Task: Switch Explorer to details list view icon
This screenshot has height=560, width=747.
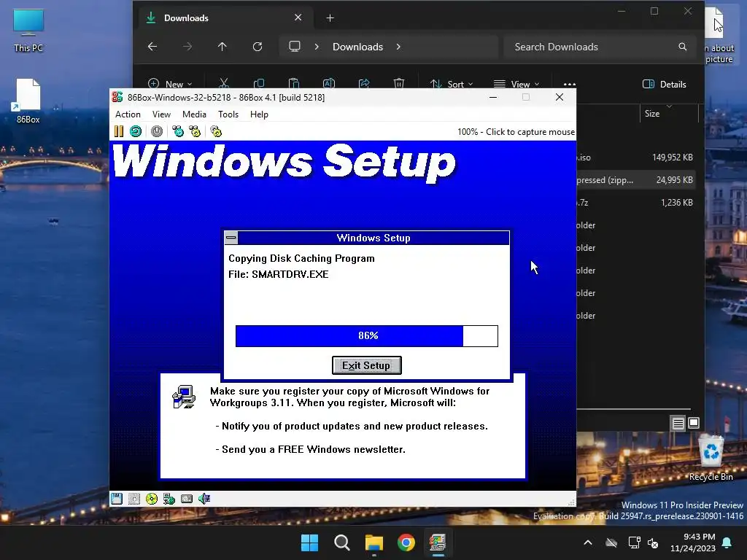Action: point(678,423)
